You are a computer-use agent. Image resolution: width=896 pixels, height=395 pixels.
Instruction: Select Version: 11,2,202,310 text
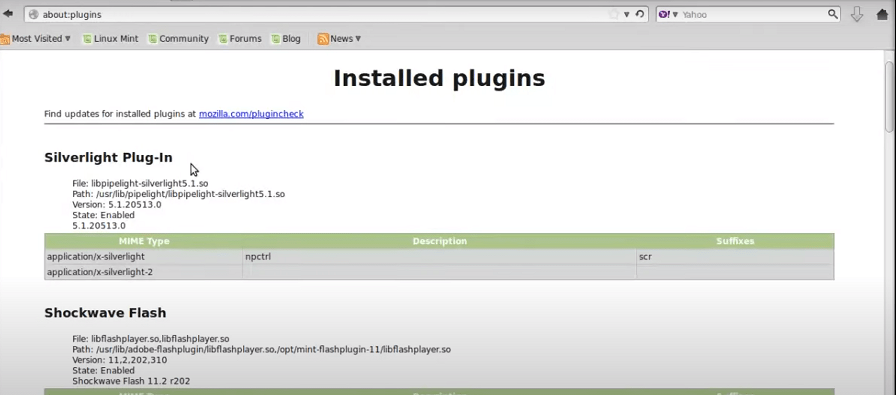[x=119, y=360]
